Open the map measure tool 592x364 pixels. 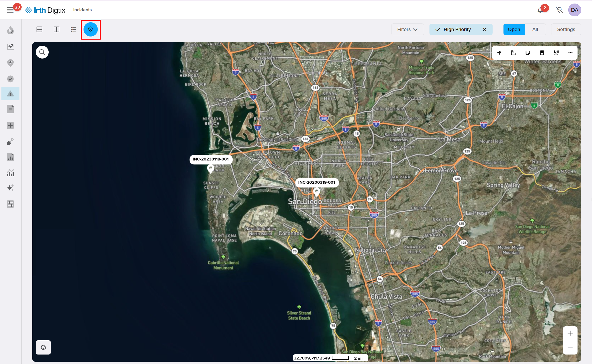[x=513, y=53]
